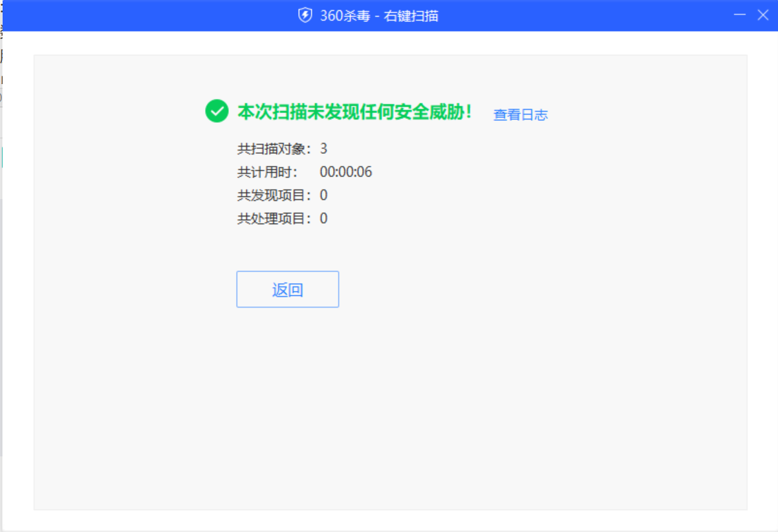This screenshot has height=532, width=778.
Task: Click the 共发现项目 label
Action: click(275, 196)
